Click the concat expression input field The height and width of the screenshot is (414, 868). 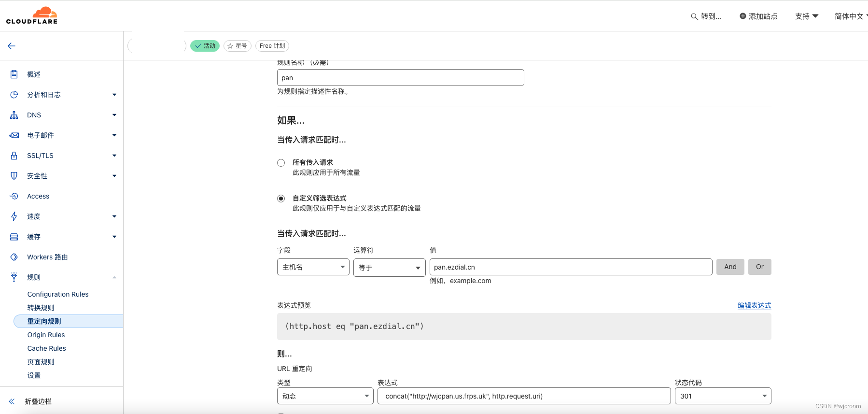coord(524,396)
